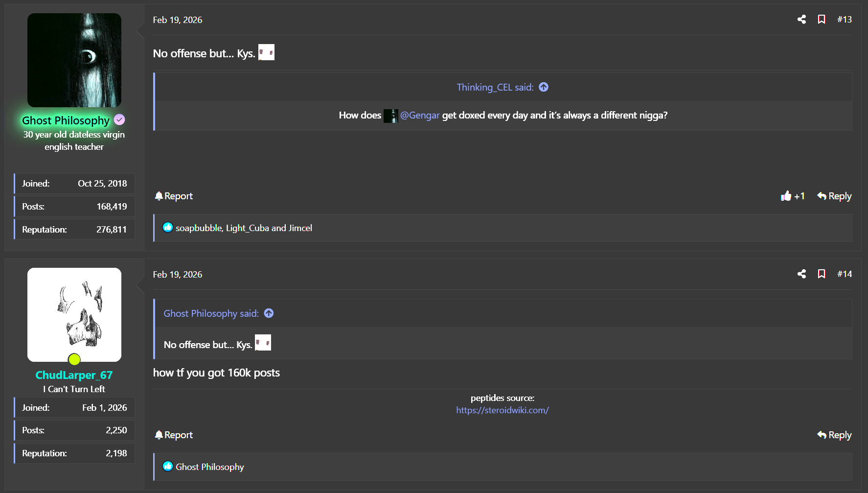The height and width of the screenshot is (493, 868).
Task: Jump to Ghost Philosophy's quoted post arrow
Action: pos(269,313)
